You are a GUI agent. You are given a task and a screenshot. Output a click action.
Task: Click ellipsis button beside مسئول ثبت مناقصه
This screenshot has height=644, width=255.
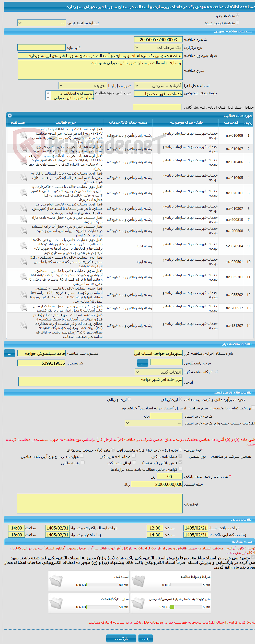pyautogui.click(x=10, y=353)
